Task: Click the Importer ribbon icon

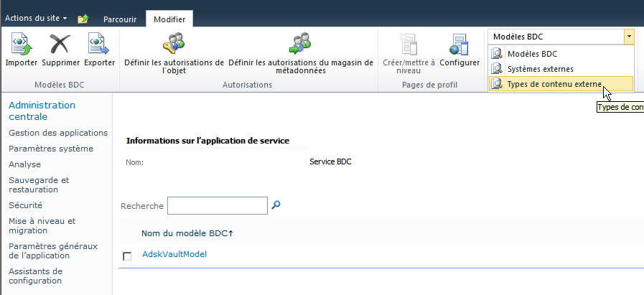Action: click(x=22, y=49)
